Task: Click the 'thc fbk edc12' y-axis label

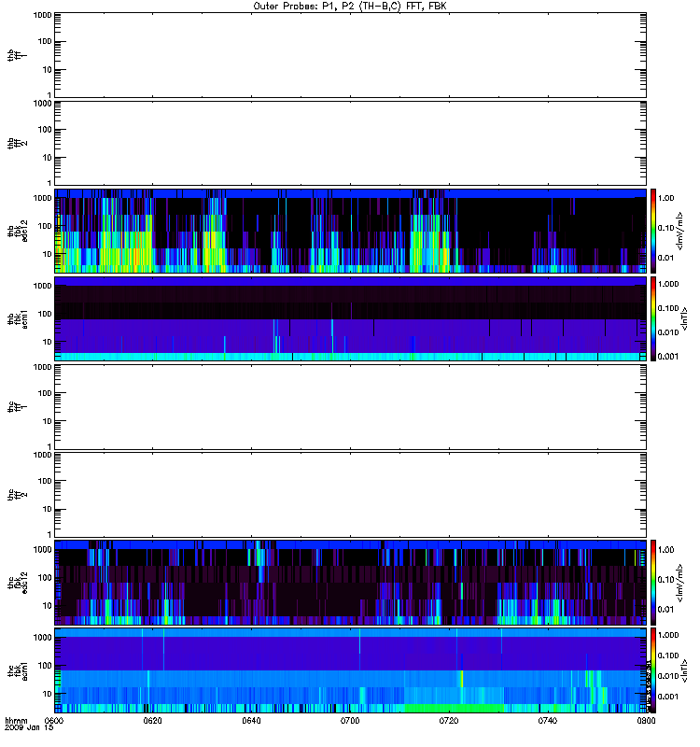Action: tap(18, 583)
